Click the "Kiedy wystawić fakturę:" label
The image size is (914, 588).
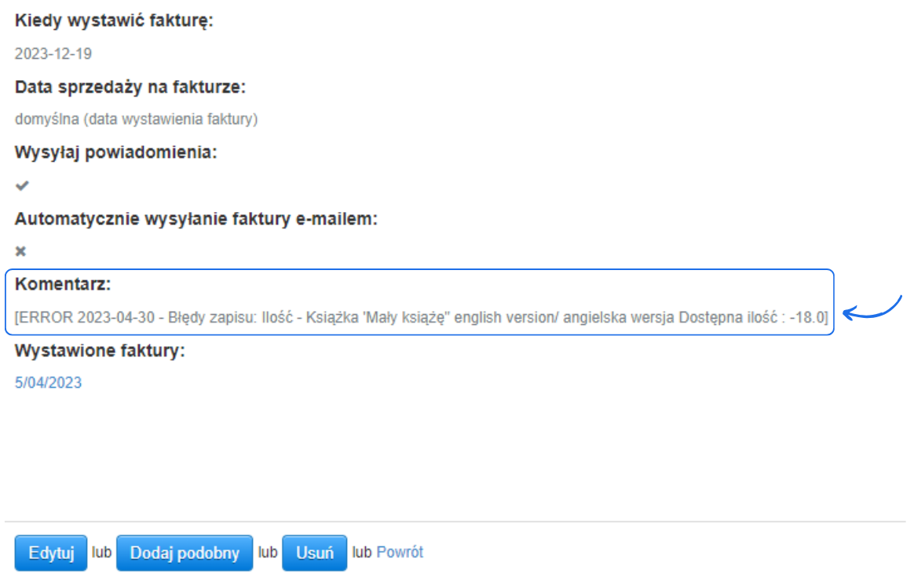[114, 21]
